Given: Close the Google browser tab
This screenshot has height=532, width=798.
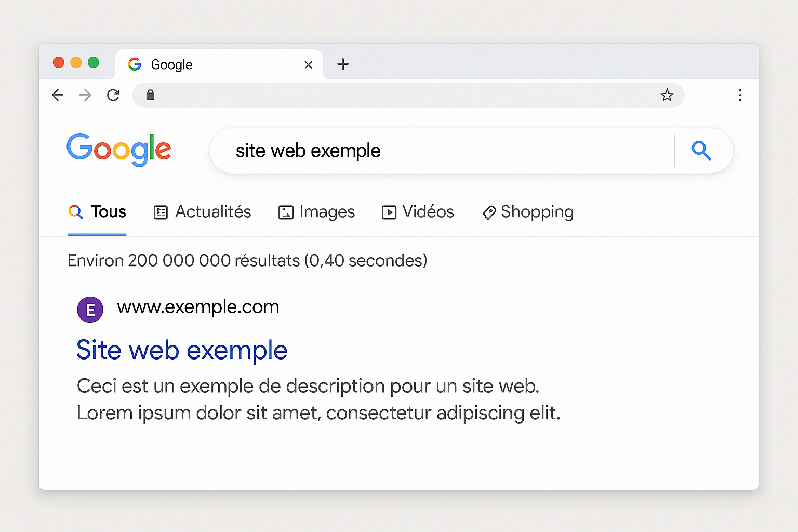Looking at the screenshot, I should click(309, 65).
